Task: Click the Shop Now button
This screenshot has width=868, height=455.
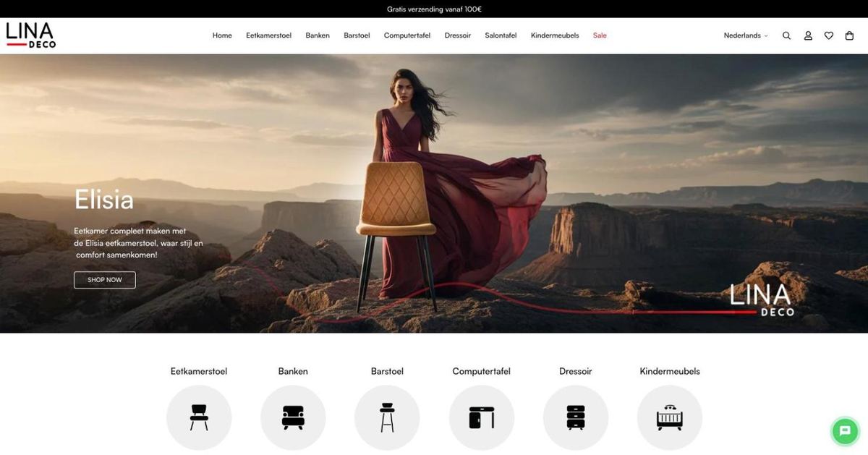Action: point(105,280)
